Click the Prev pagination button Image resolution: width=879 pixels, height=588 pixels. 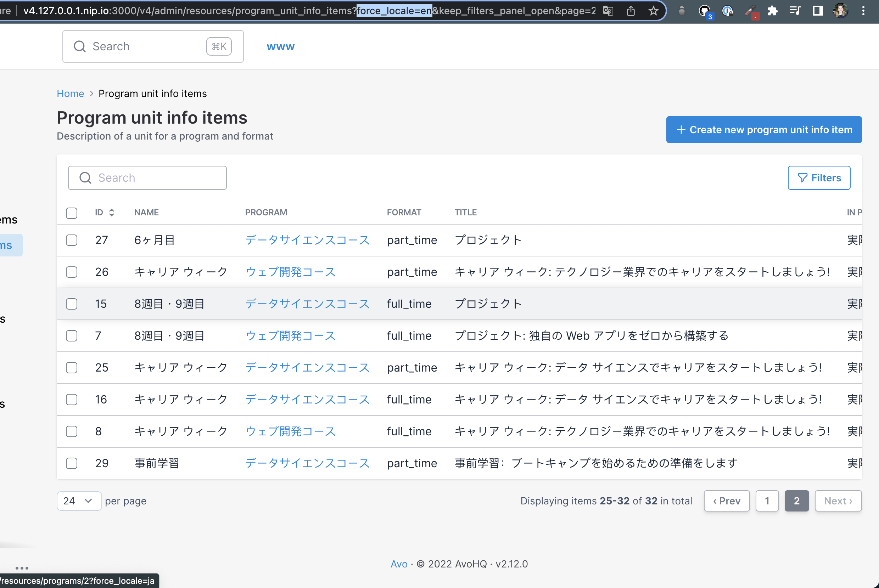(x=727, y=501)
